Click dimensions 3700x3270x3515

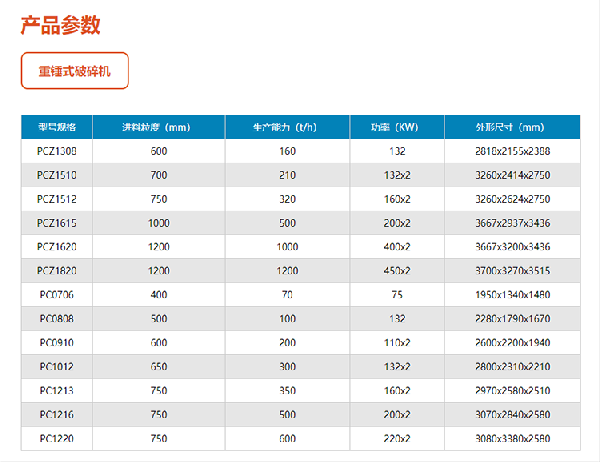point(512,271)
